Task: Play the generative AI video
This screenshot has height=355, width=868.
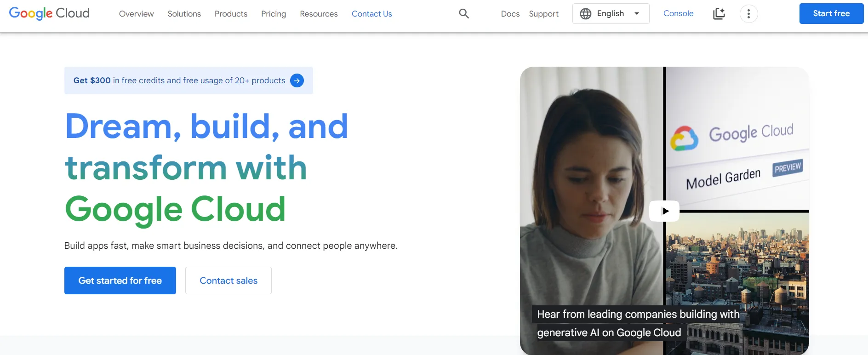Action: (x=664, y=211)
